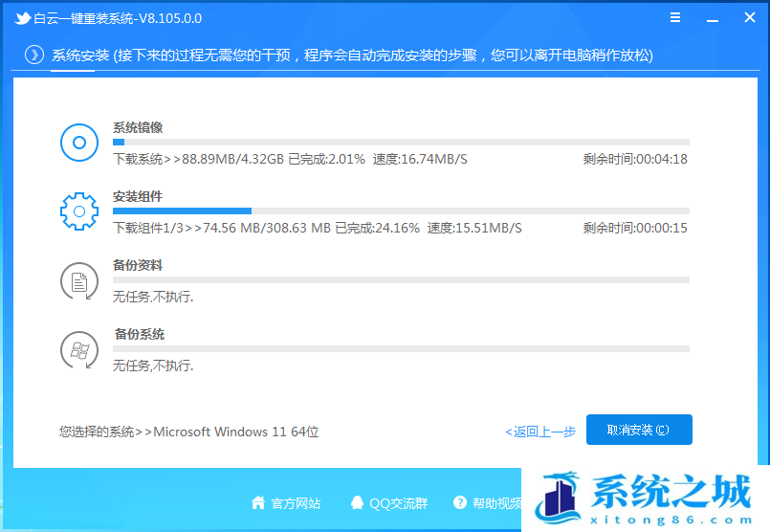Open the hamburger menu in the title bar

tap(675, 17)
